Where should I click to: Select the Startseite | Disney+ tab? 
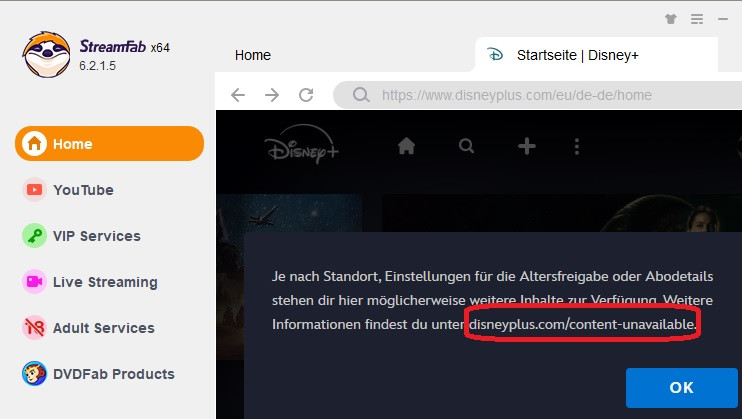pyautogui.click(x=596, y=55)
